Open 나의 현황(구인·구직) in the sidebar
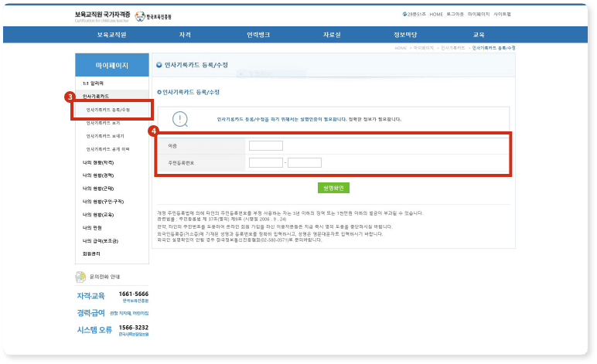 tap(103, 202)
